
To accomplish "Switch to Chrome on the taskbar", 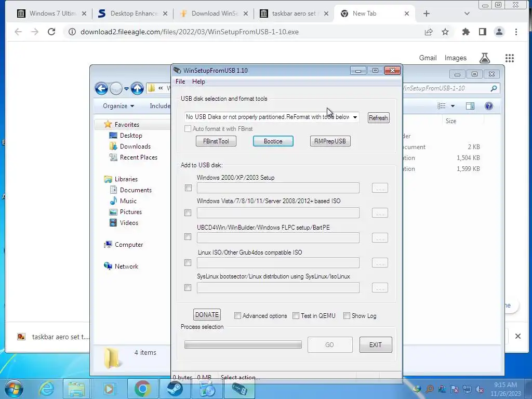I will [142, 389].
